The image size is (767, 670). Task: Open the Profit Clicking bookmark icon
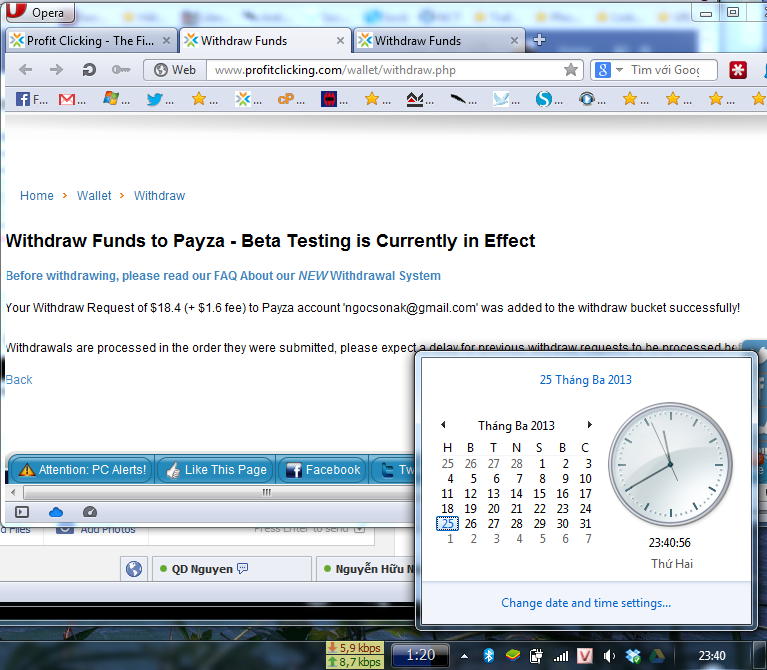(x=248, y=99)
